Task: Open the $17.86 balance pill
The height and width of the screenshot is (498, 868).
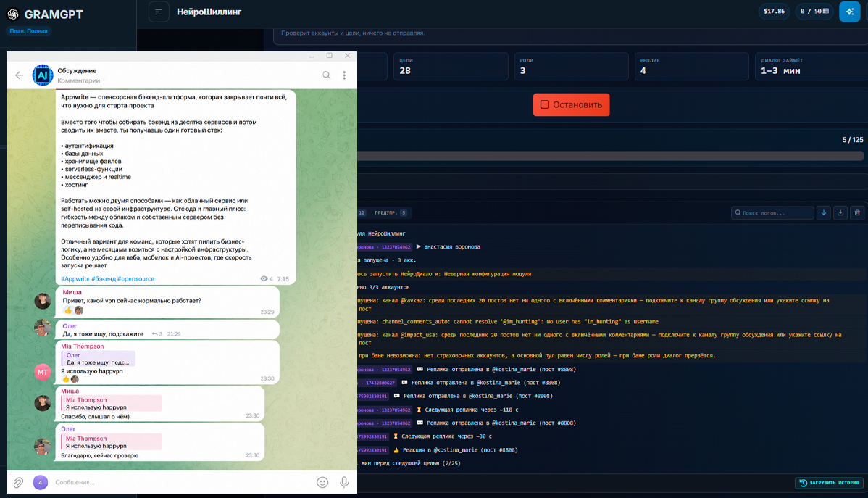Action: [x=774, y=12]
